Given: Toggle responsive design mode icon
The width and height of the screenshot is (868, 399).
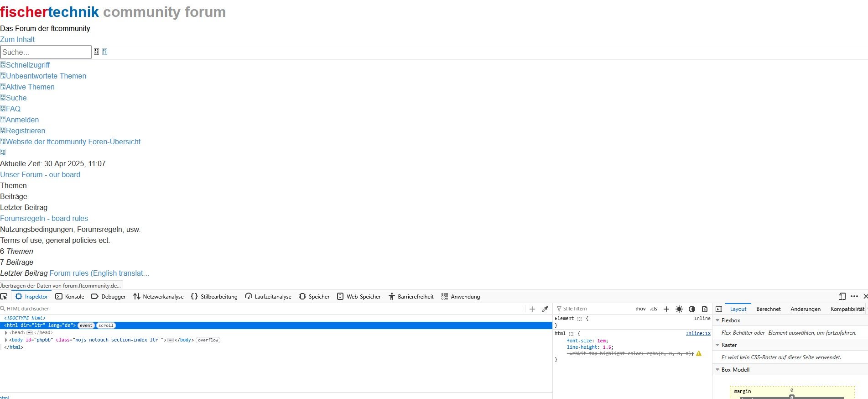Looking at the screenshot, I should click(x=842, y=296).
